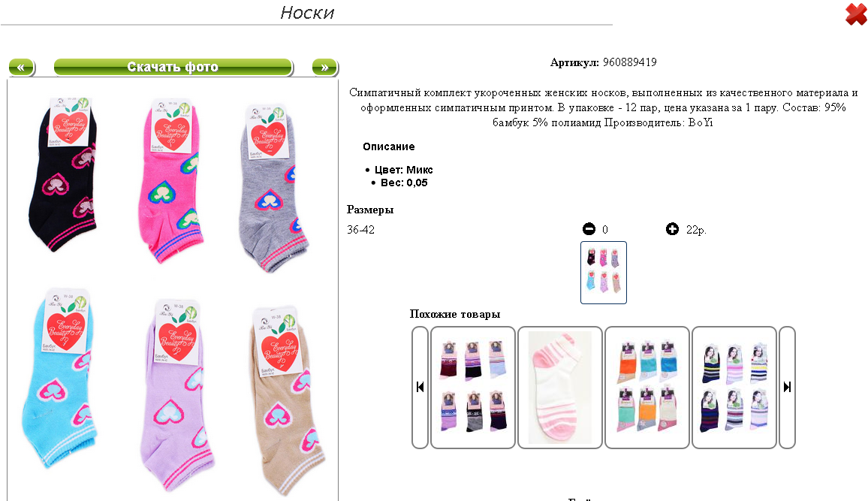The height and width of the screenshot is (501, 868).
Task: Increase quantity with the plus icon
Action: coord(672,228)
